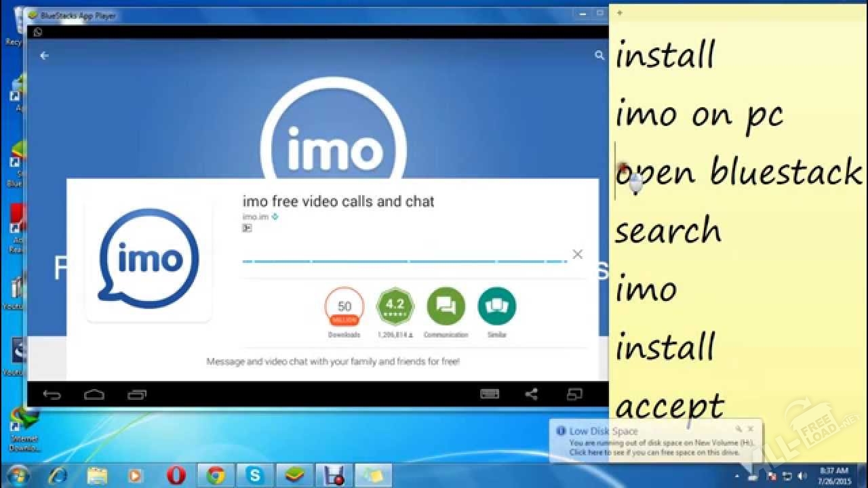Add a new sticky note with plus

619,12
